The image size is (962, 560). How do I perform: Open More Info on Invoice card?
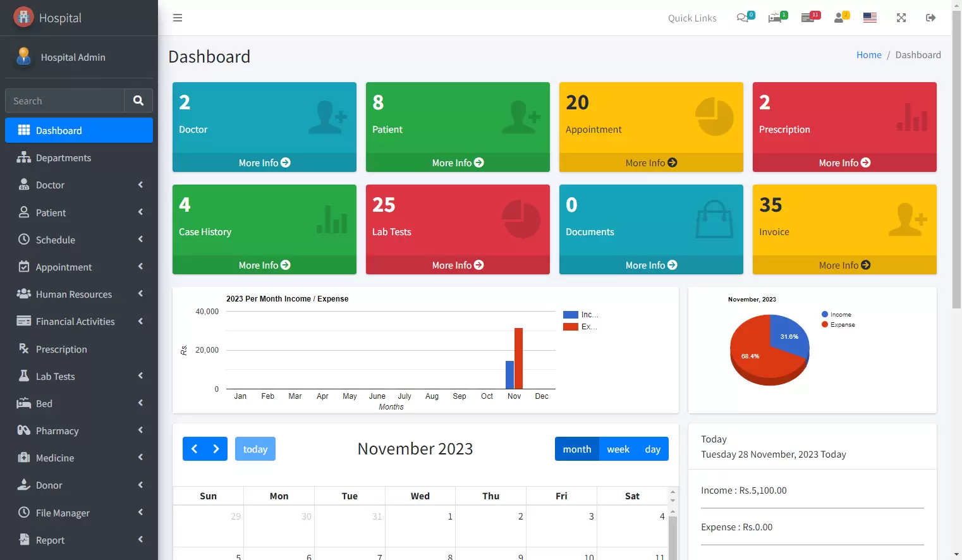844,265
